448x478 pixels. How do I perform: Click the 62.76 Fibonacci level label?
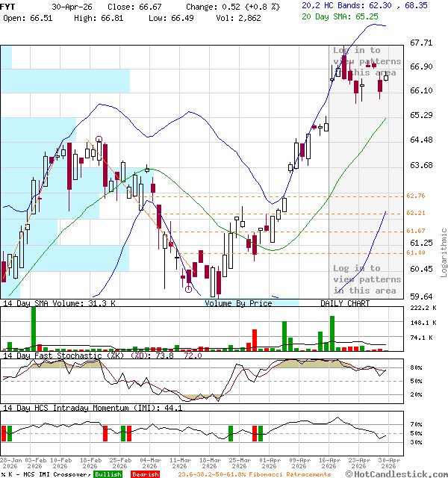pos(415,196)
